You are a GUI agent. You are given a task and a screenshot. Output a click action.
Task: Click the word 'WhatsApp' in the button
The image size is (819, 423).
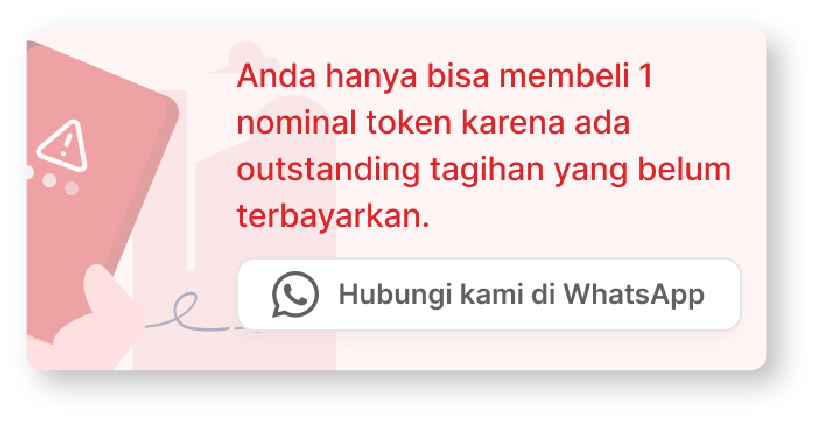[634, 295]
